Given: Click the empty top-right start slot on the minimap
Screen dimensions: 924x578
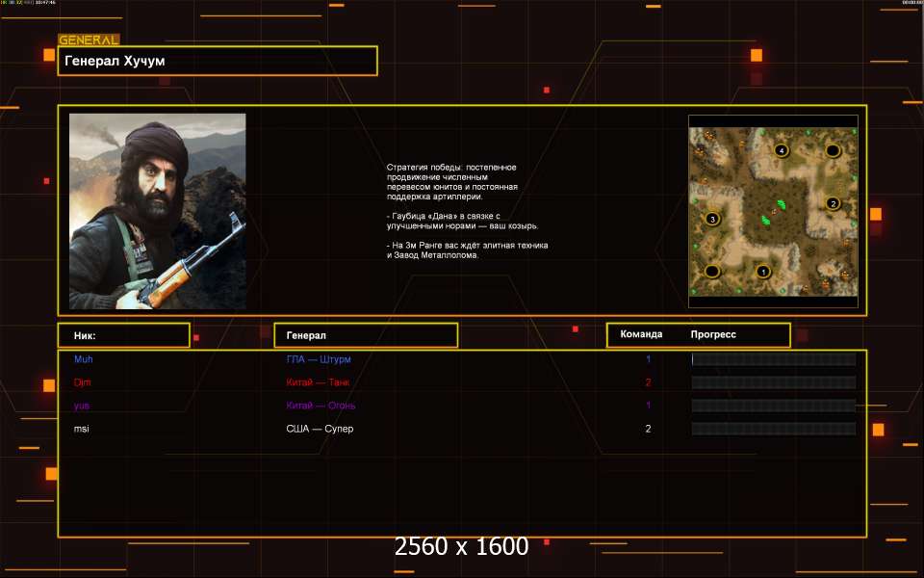Looking at the screenshot, I should click(834, 150).
